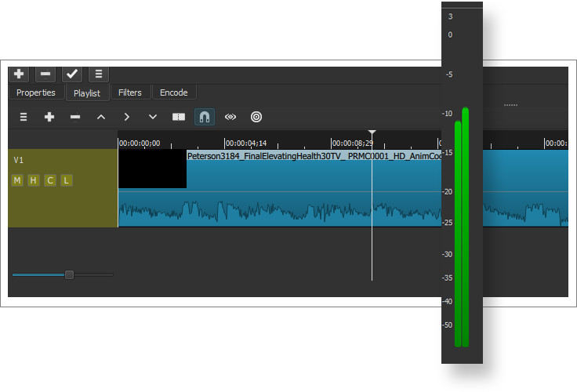This screenshot has width=577, height=392.
Task: Split clip at the playhead
Action: 179,117
